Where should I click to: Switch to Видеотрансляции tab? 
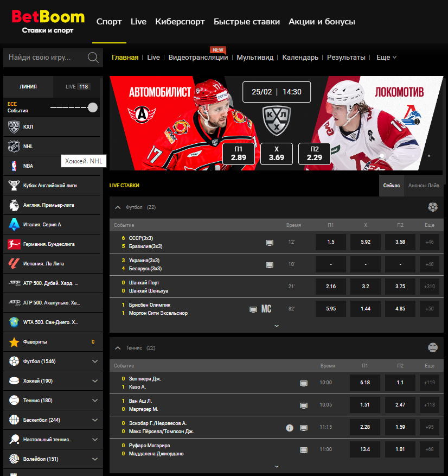pyautogui.click(x=198, y=58)
